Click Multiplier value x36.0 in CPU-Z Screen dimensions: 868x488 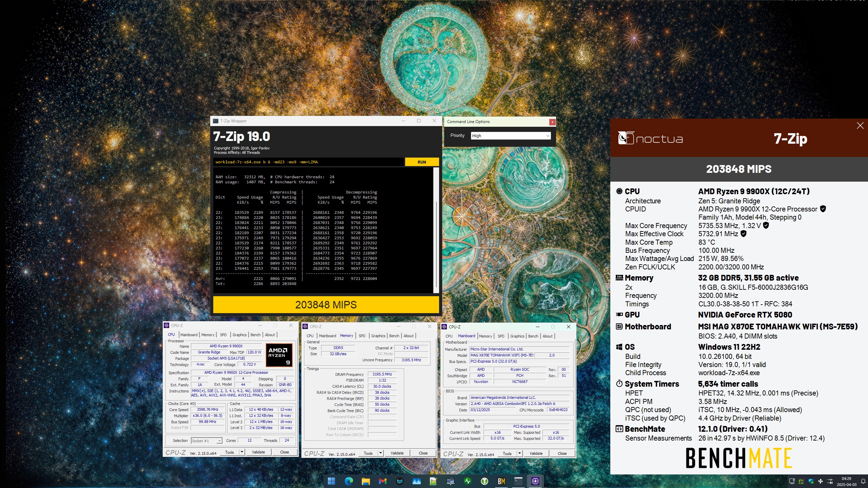208,415
